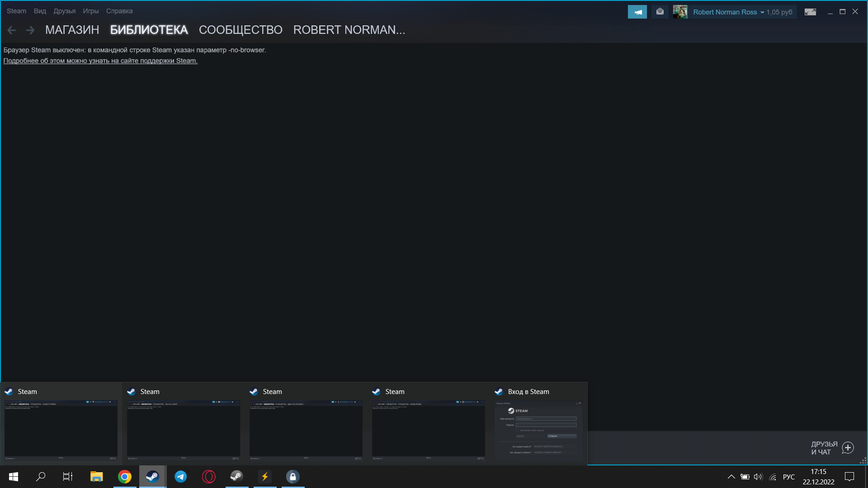This screenshot has width=868, height=488.
Task: Select the БИБЛИОТЕКА tab
Action: point(149,30)
